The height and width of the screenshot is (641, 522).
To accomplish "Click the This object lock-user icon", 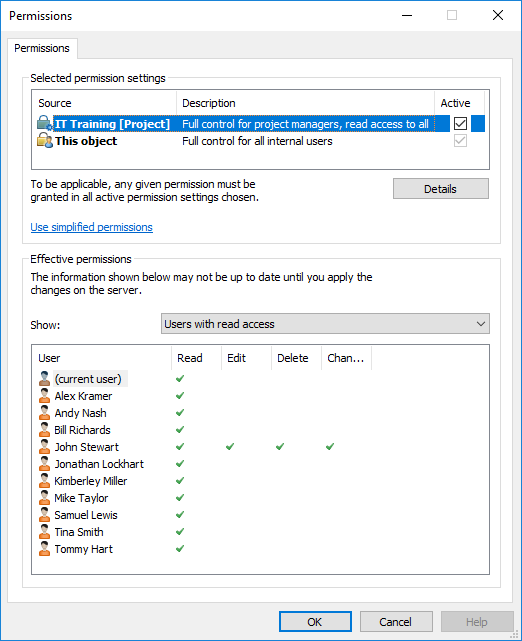I will click(x=45, y=140).
